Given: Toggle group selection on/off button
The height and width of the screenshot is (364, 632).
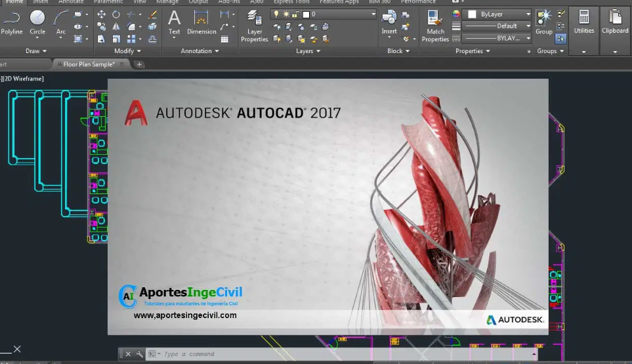Looking at the screenshot, I should click(x=560, y=39).
